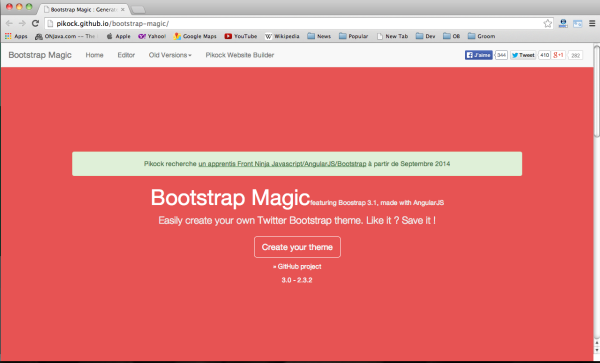Image resolution: width=600 pixels, height=363 pixels.
Task: Open YouTube bookmark
Action: [x=241, y=36]
